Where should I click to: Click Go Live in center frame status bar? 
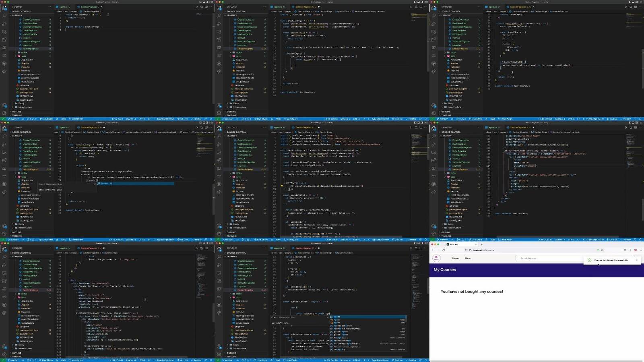(x=397, y=240)
